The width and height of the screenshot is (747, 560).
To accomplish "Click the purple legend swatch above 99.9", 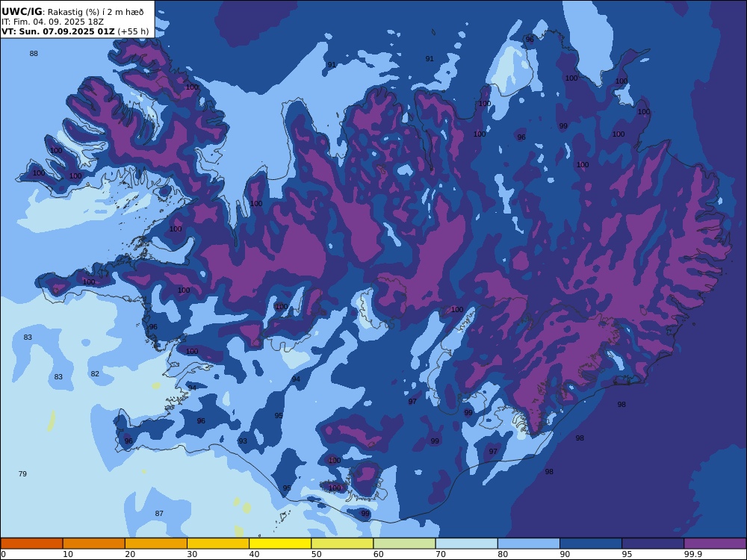I will click(x=715, y=544).
